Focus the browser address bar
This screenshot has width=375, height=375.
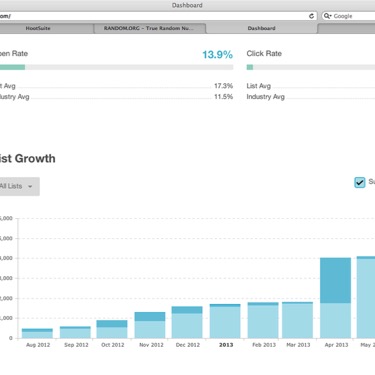(157, 16)
